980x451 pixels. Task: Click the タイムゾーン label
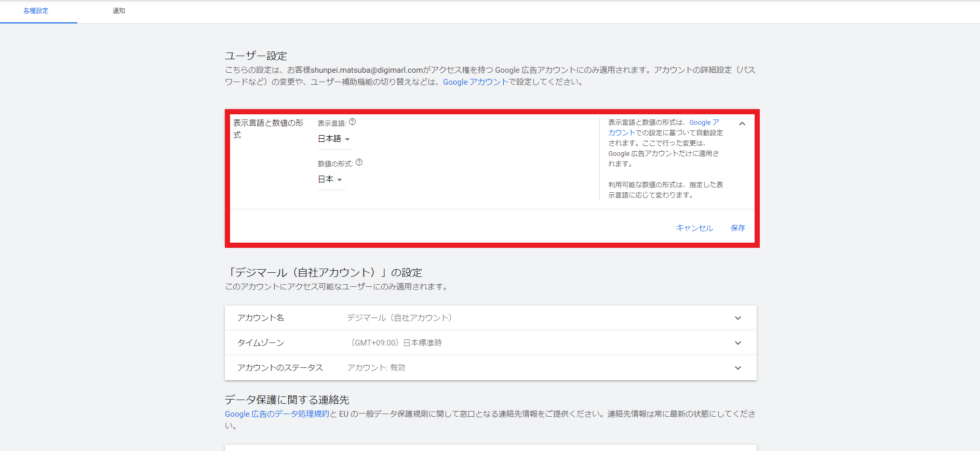coord(261,343)
